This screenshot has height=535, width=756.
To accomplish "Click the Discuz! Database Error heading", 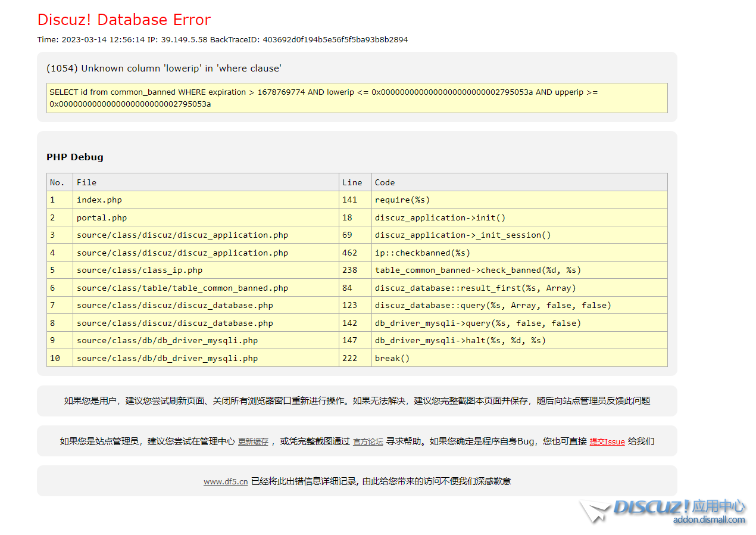I will click(x=123, y=20).
